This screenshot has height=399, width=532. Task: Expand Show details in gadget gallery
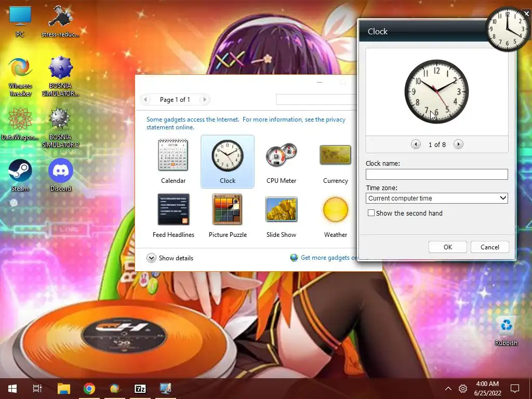coord(170,258)
